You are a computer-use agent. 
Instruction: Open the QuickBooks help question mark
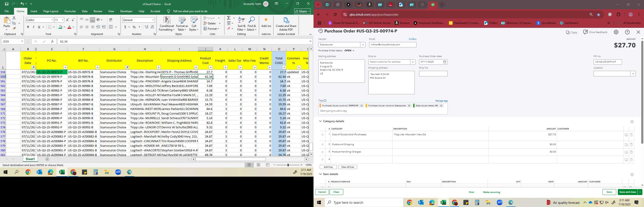click(627, 32)
